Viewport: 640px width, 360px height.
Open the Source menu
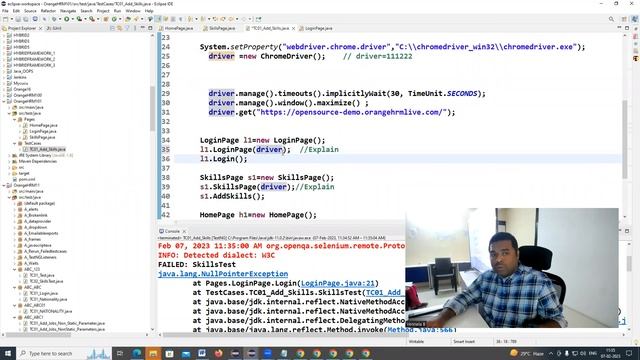[x=30, y=11]
